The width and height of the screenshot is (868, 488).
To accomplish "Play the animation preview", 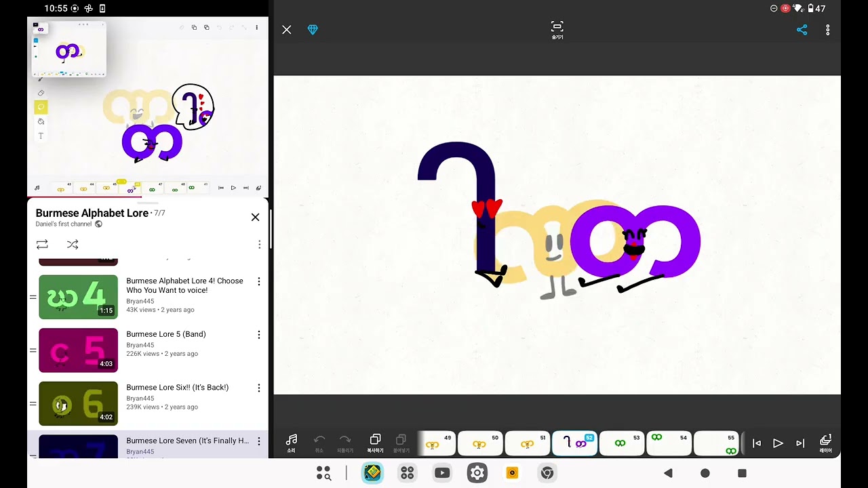I will (778, 443).
